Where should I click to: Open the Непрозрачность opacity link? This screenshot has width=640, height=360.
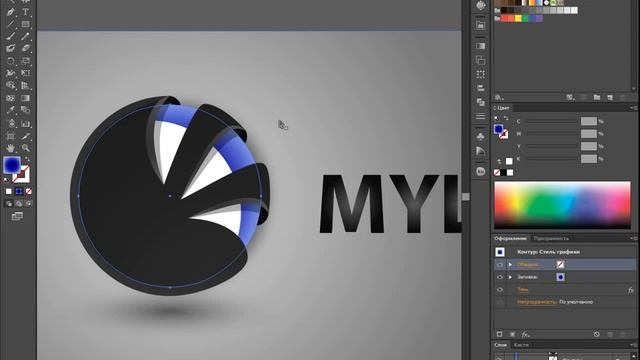(537, 302)
